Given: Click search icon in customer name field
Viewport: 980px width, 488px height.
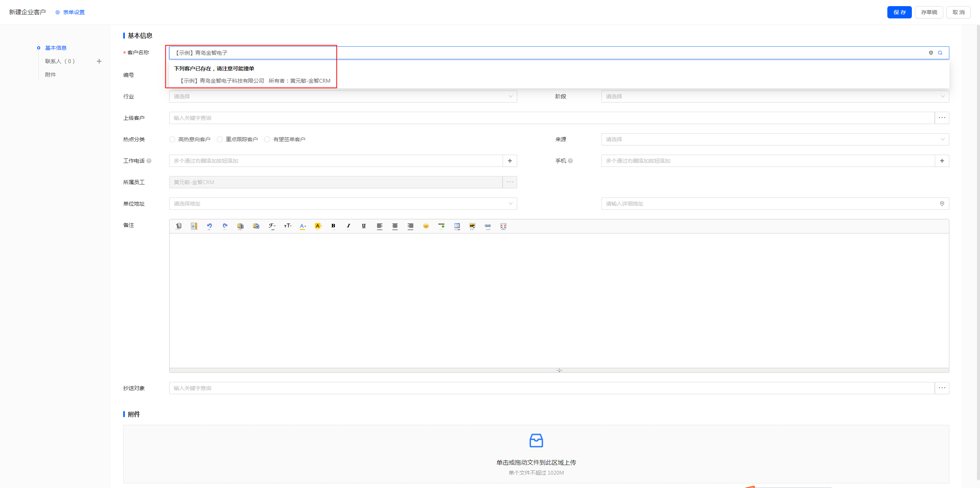Looking at the screenshot, I should click(x=940, y=53).
